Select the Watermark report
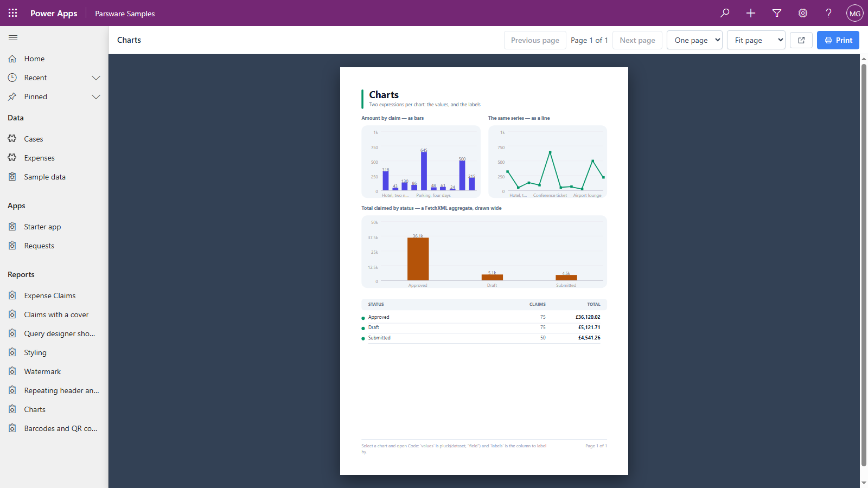Screen dimensions: 868x488 (54, 371)
